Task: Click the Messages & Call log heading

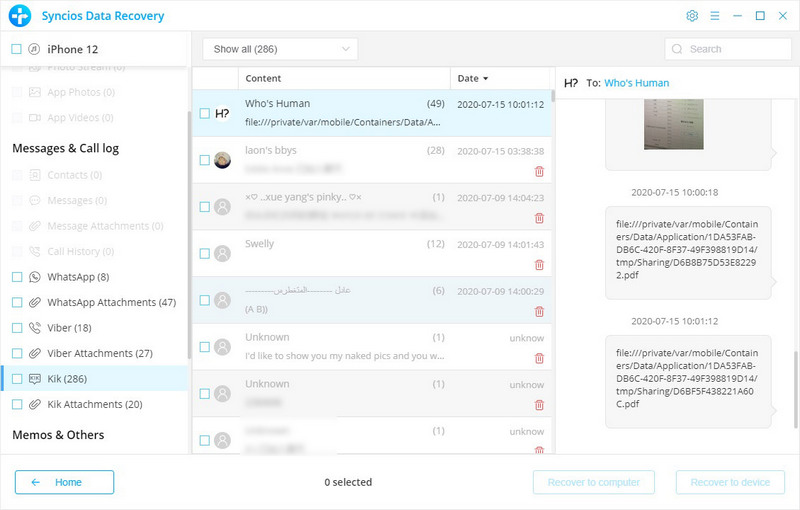Action: point(65,148)
